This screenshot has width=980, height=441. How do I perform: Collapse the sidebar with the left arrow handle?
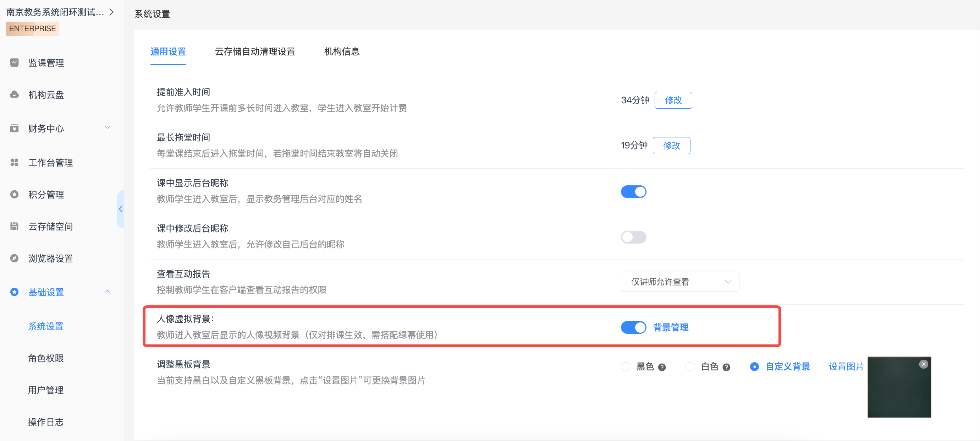point(121,209)
